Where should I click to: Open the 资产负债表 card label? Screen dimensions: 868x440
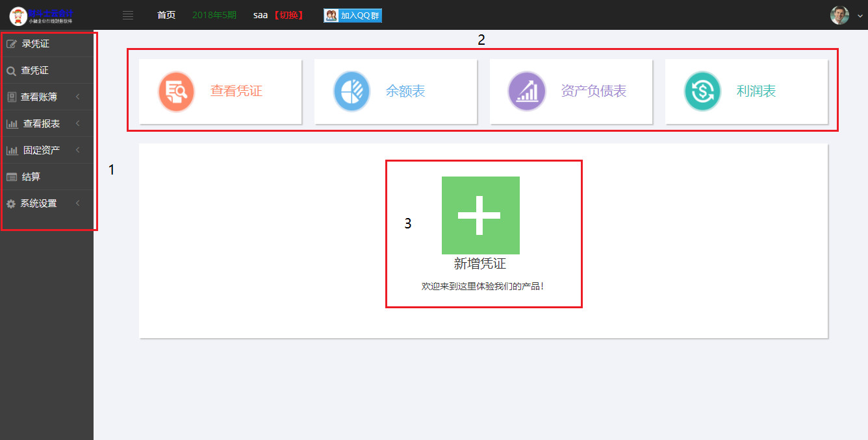pos(594,92)
